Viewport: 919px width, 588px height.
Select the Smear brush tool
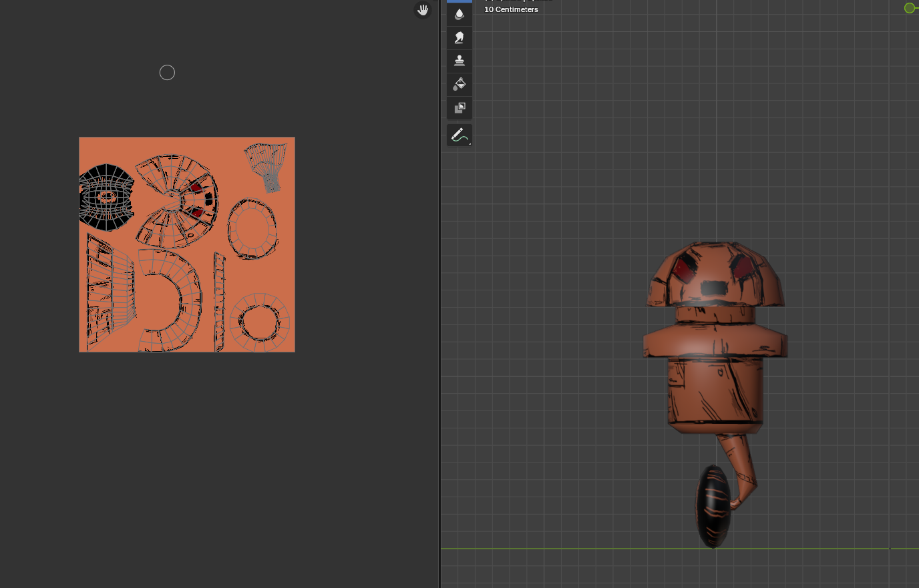(x=459, y=37)
